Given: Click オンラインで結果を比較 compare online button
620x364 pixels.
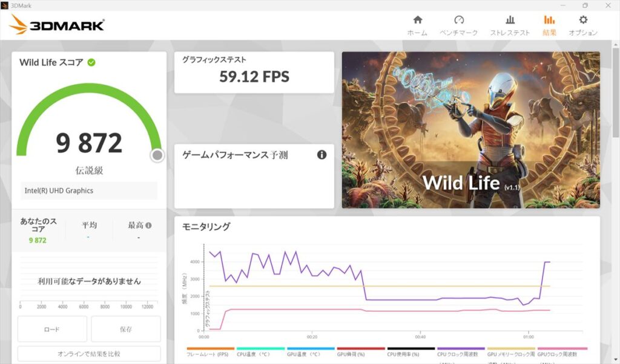Looking at the screenshot, I should [89, 354].
